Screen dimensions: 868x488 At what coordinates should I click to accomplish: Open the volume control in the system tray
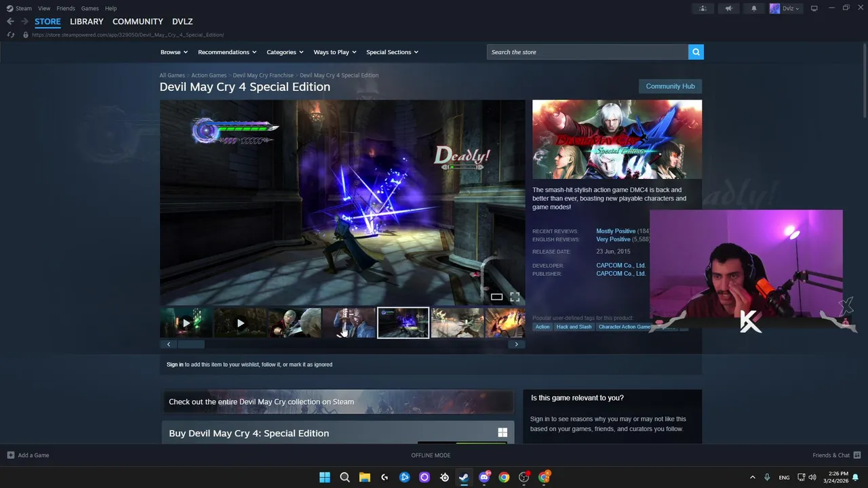pos(812,477)
